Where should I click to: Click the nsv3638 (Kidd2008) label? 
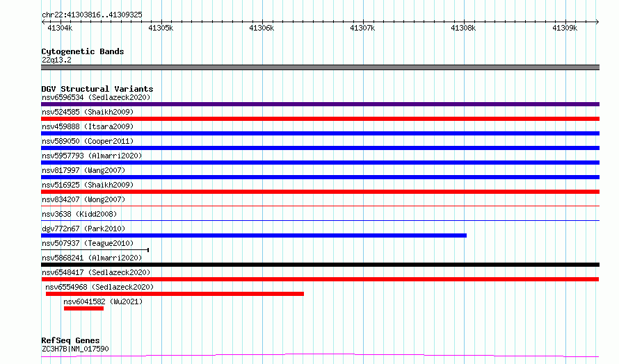(79, 214)
